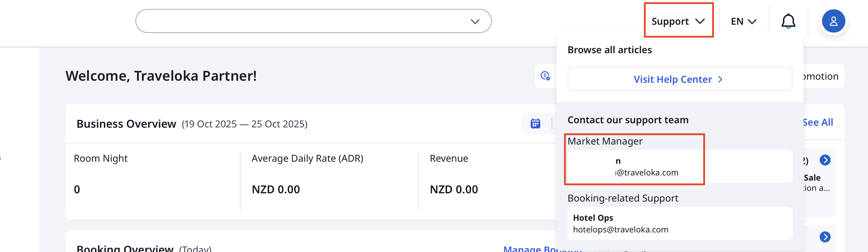Screen dimensions: 868x252
Task: Open the empty property selector dropdown
Action: point(313,21)
